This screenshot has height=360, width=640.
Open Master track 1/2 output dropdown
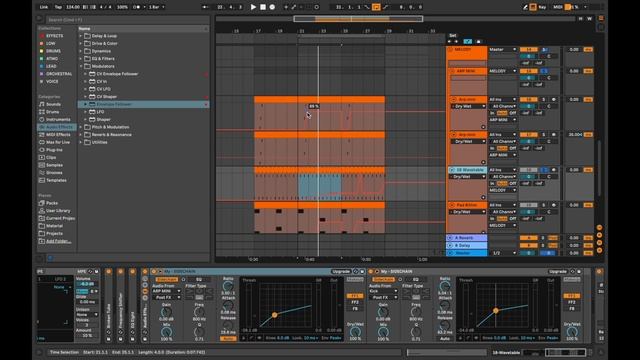(x=502, y=253)
